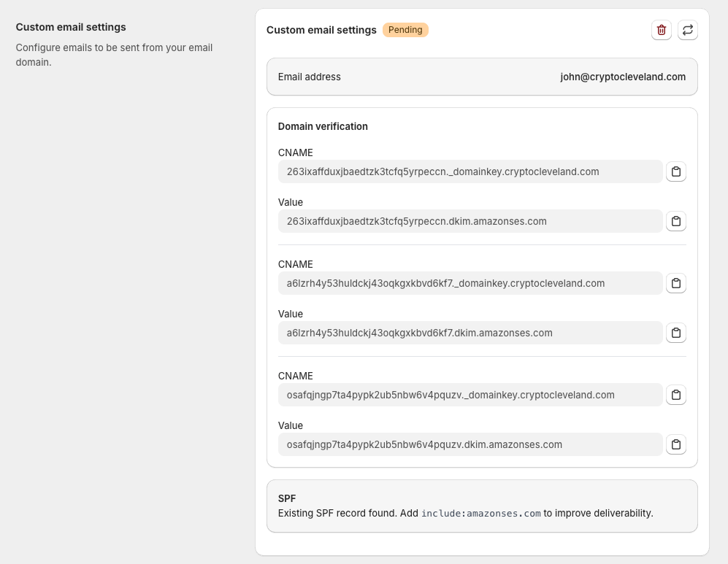The height and width of the screenshot is (564, 728).
Task: Click the a6lzrh4y _domainkey CNAME field
Action: coord(445,283)
